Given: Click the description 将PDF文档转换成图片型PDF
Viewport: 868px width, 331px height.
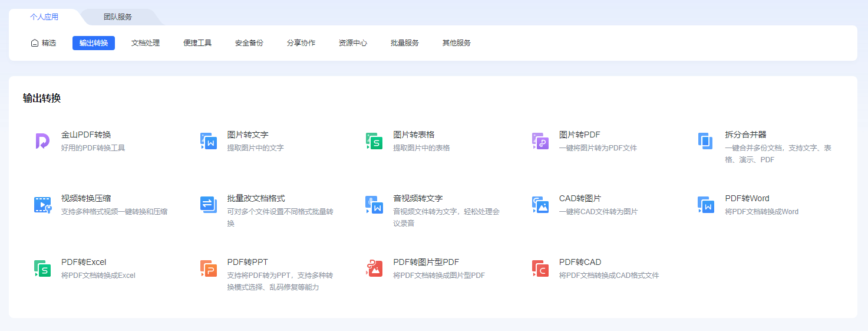Looking at the screenshot, I should point(439,276).
